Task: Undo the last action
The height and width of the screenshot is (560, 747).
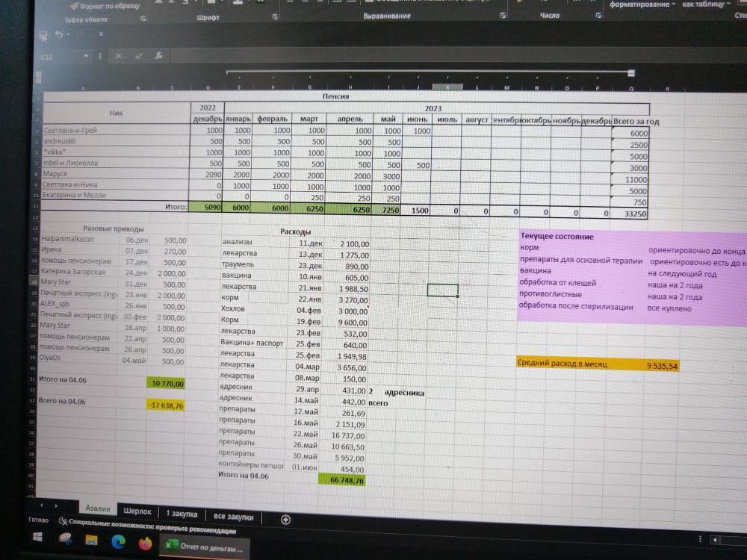Action: (x=59, y=34)
